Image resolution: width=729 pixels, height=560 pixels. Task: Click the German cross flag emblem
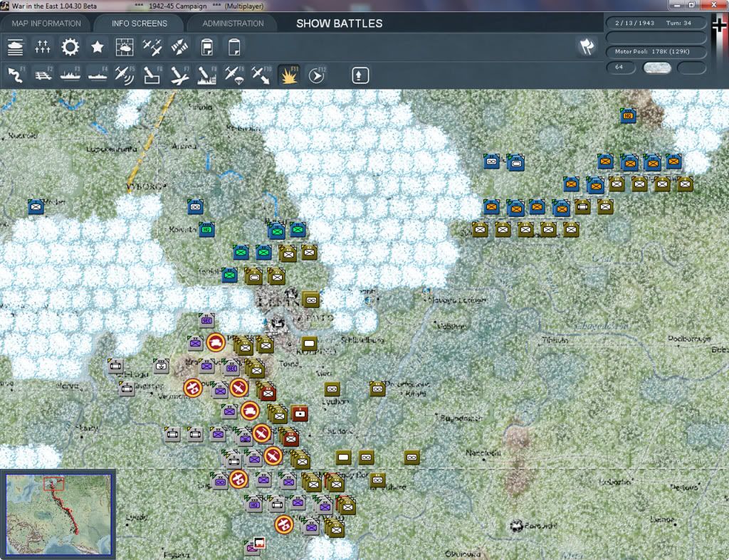point(719,26)
